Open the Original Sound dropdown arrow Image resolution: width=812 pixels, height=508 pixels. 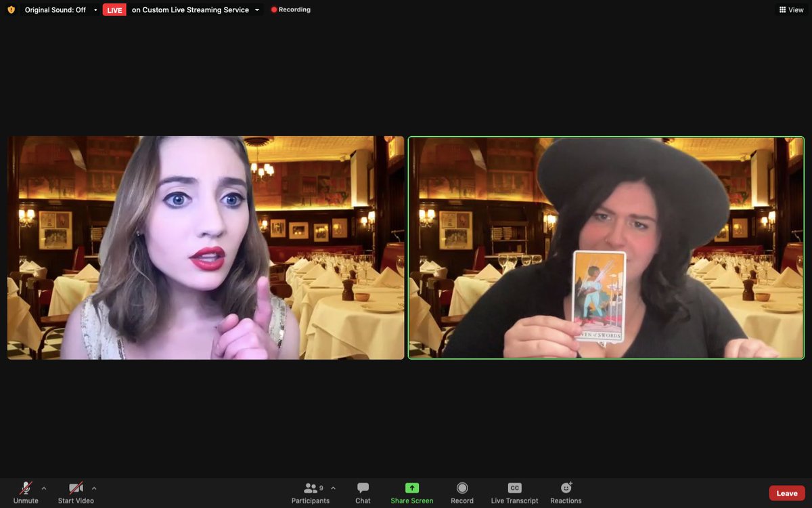(95, 10)
